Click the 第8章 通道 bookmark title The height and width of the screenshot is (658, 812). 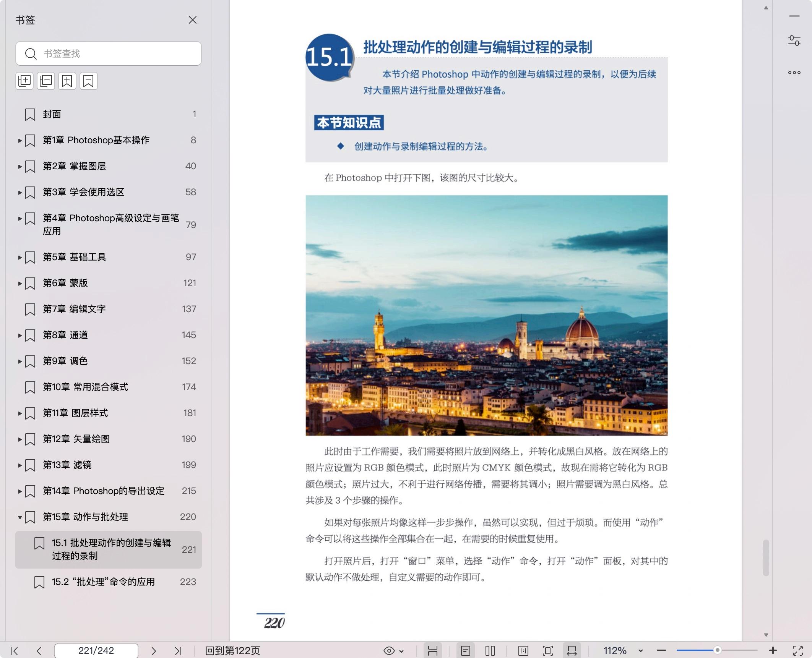point(65,335)
